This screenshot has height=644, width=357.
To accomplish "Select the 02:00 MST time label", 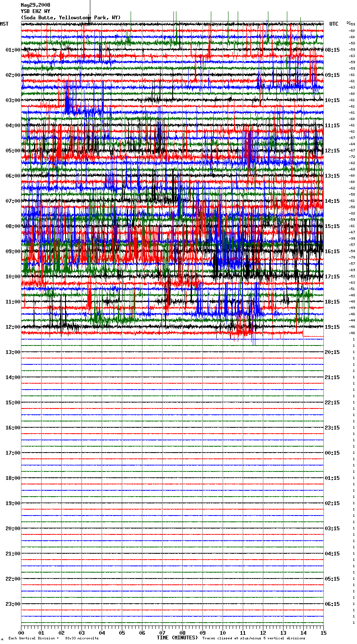I will [x=13, y=75].
